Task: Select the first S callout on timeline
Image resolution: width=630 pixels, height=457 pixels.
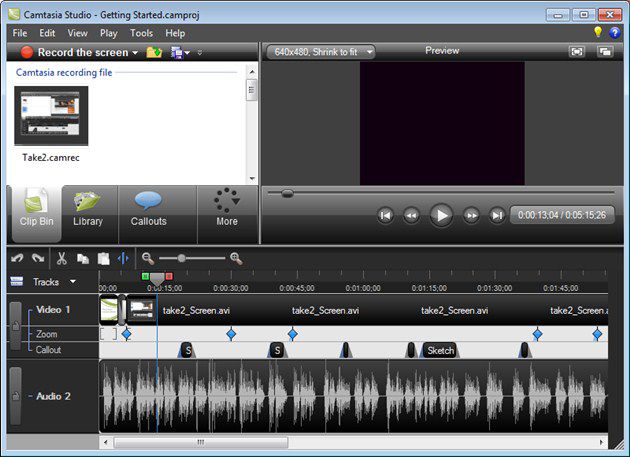Action: pos(187,350)
